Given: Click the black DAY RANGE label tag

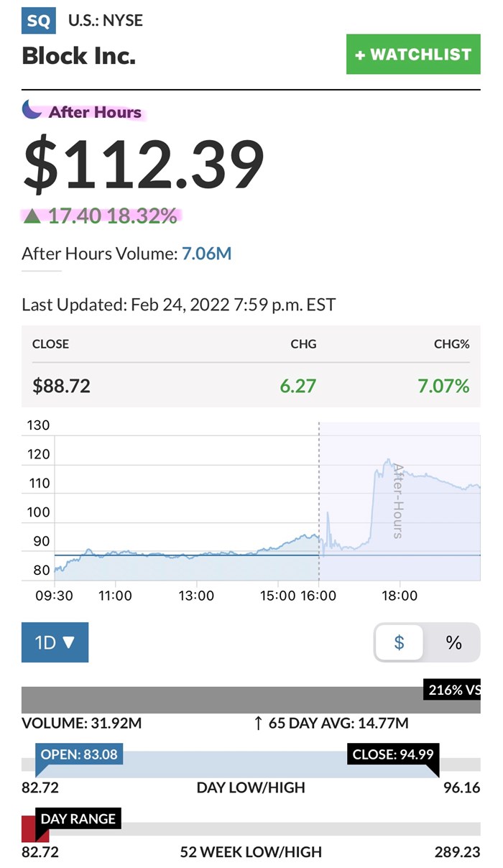Looking at the screenshot, I should click(x=78, y=818).
